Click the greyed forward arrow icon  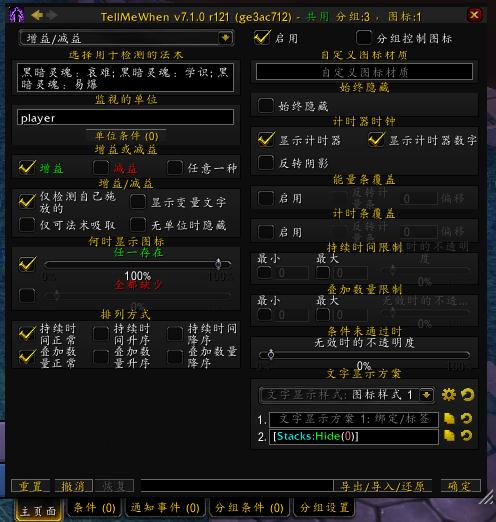(x=52, y=15)
